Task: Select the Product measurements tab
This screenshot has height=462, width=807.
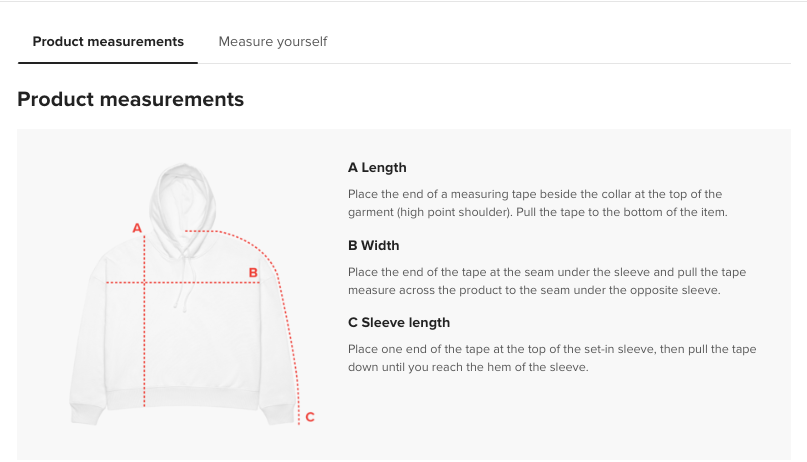Action: [108, 42]
